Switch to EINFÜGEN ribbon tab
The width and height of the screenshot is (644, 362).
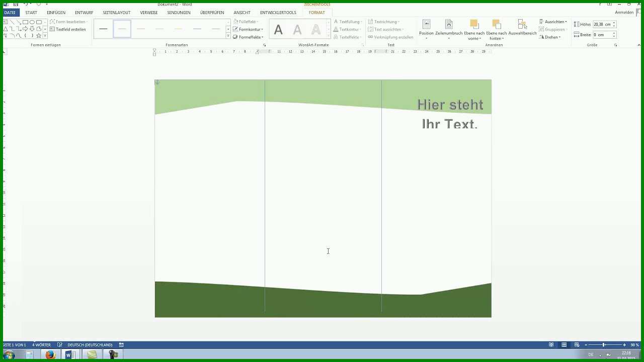[56, 13]
